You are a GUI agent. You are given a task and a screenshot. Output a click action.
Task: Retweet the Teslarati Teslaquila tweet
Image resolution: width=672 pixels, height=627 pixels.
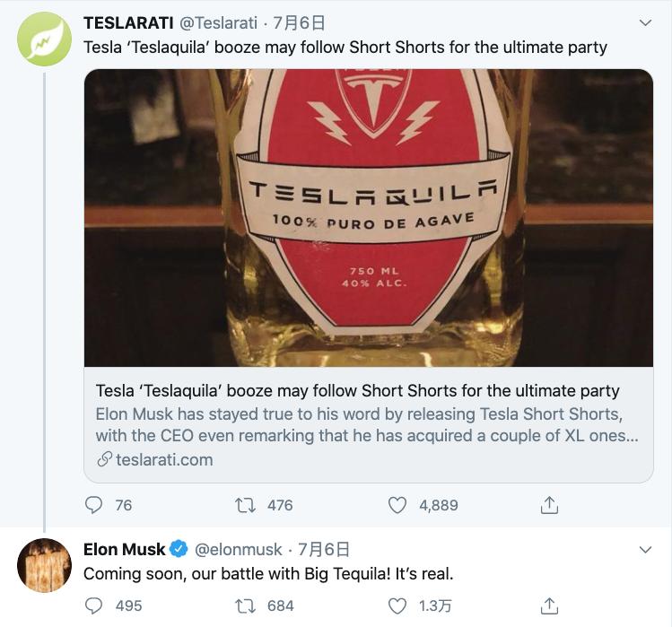click(x=245, y=505)
